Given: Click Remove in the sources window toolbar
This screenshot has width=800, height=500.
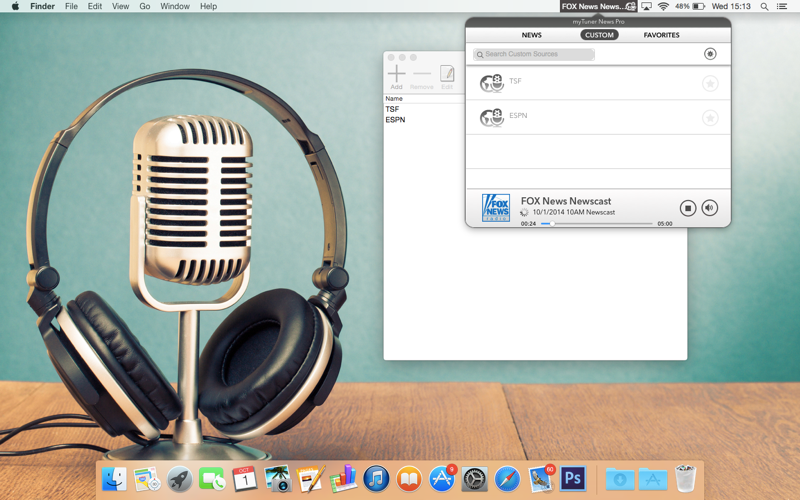Looking at the screenshot, I should [421, 78].
